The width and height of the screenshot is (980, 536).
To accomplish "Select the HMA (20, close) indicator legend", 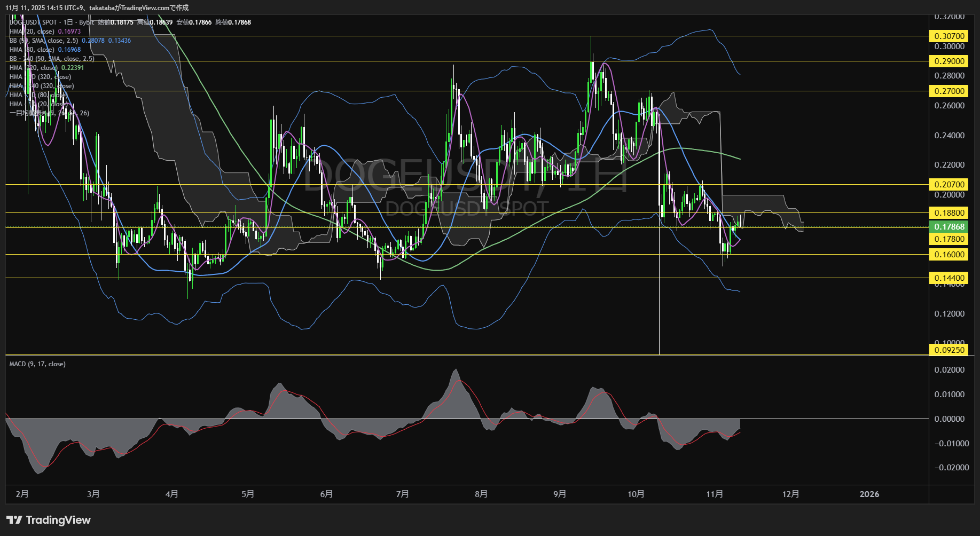I will [x=32, y=31].
